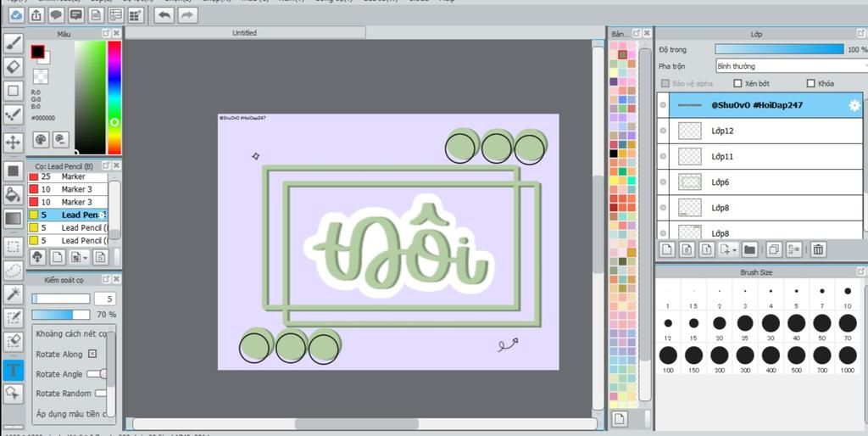Select the Select Eraser tool
Viewport: 868px width, 436px height.
tap(14, 341)
